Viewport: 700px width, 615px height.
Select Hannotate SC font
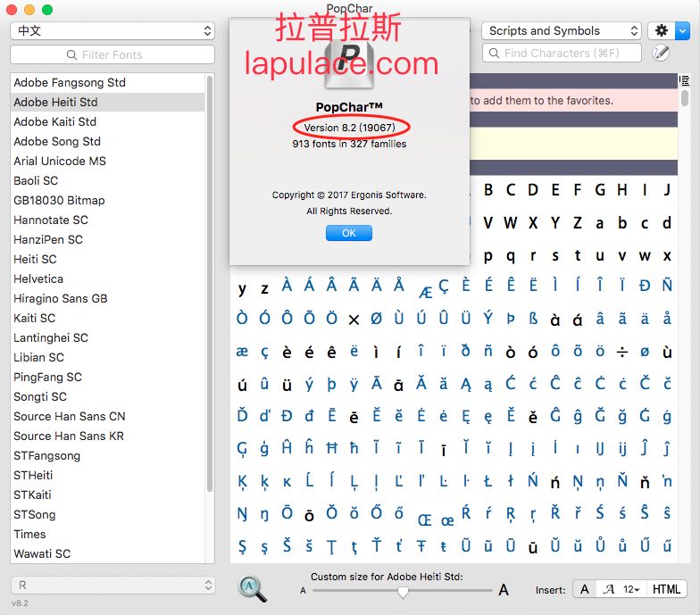coord(107,220)
